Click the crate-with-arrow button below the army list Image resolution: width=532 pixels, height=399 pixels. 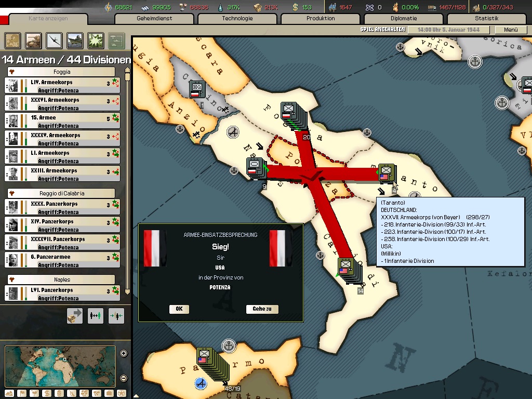(x=75, y=316)
